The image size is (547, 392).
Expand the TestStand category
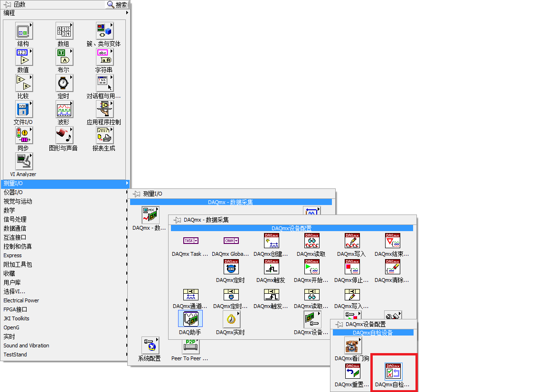(x=66, y=355)
